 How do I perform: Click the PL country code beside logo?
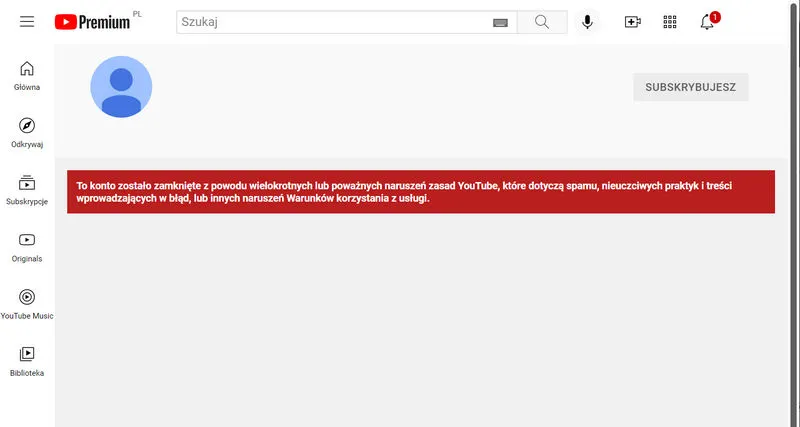(137, 13)
